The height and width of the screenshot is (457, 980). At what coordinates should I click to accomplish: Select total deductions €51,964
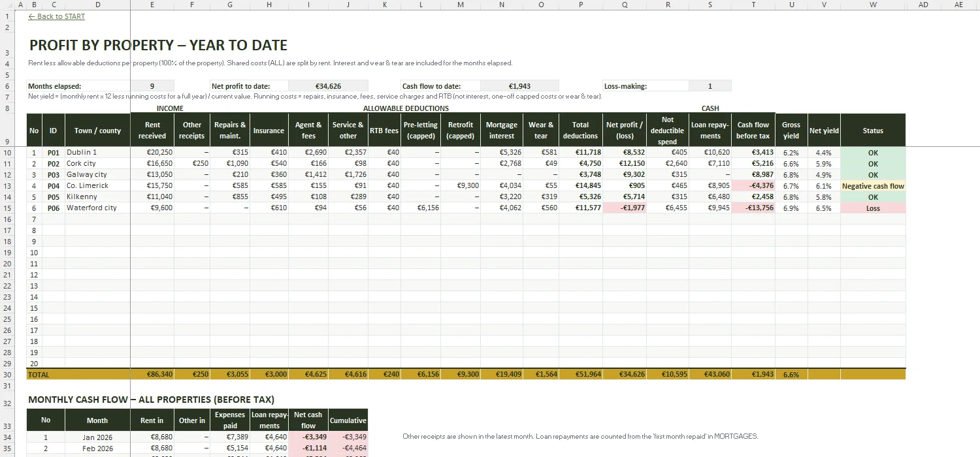[580, 375]
